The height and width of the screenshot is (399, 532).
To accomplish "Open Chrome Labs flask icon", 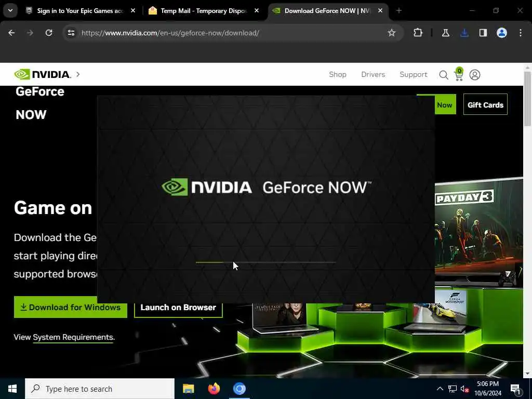I will pos(445,33).
